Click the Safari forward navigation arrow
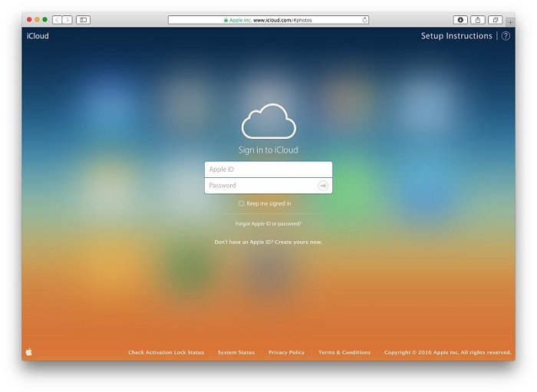Viewport: 537px width, 392px height. [x=68, y=20]
